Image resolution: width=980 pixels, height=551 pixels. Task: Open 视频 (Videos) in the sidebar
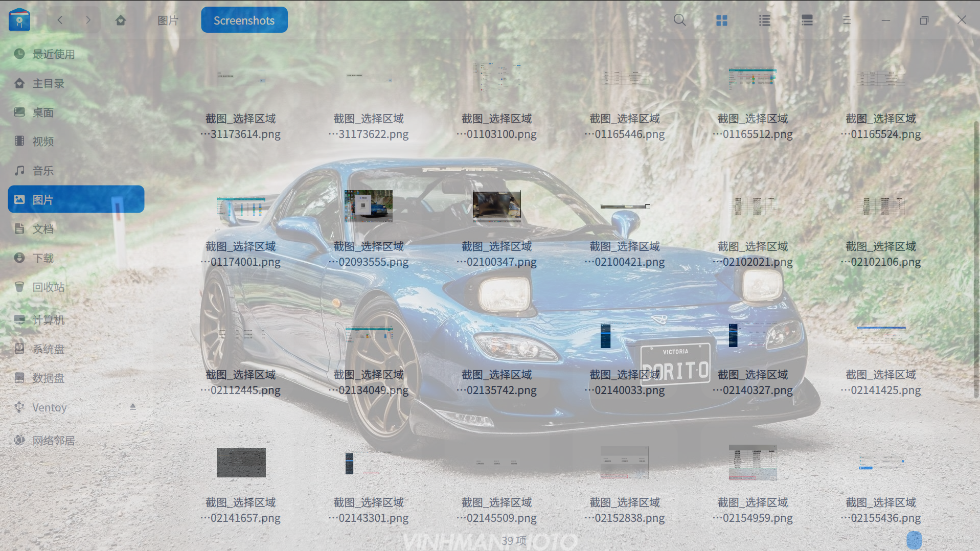[x=76, y=142]
